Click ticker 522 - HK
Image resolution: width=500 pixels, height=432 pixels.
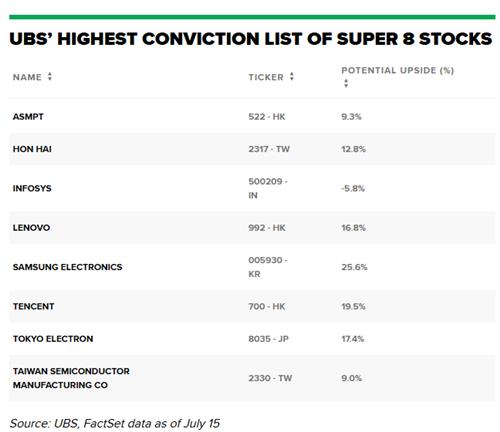(x=267, y=117)
